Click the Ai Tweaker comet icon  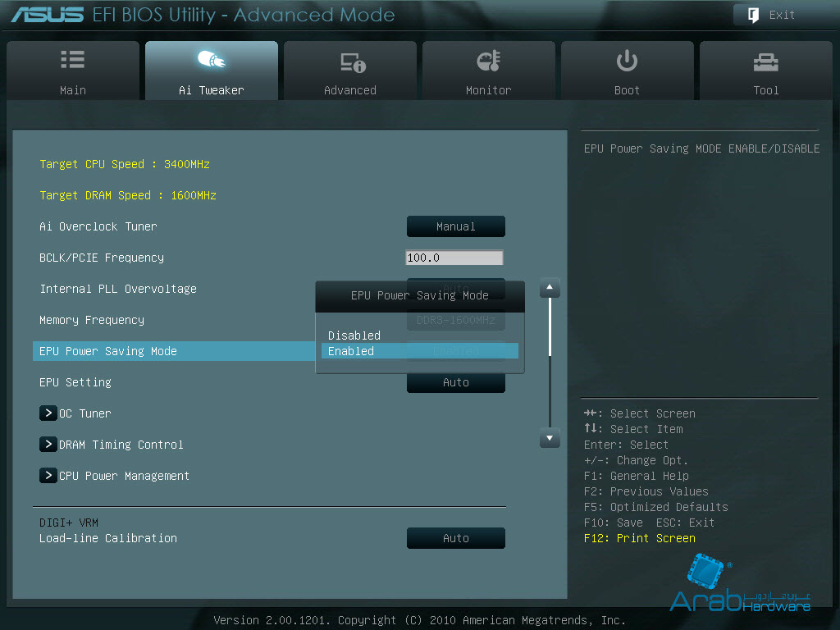(211, 59)
